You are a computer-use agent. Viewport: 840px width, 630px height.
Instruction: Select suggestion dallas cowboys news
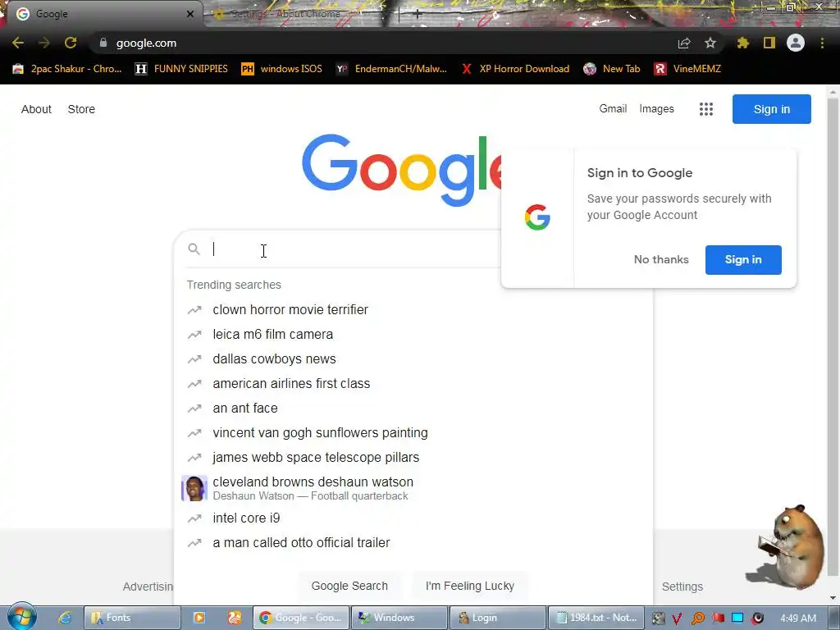pos(413,359)
